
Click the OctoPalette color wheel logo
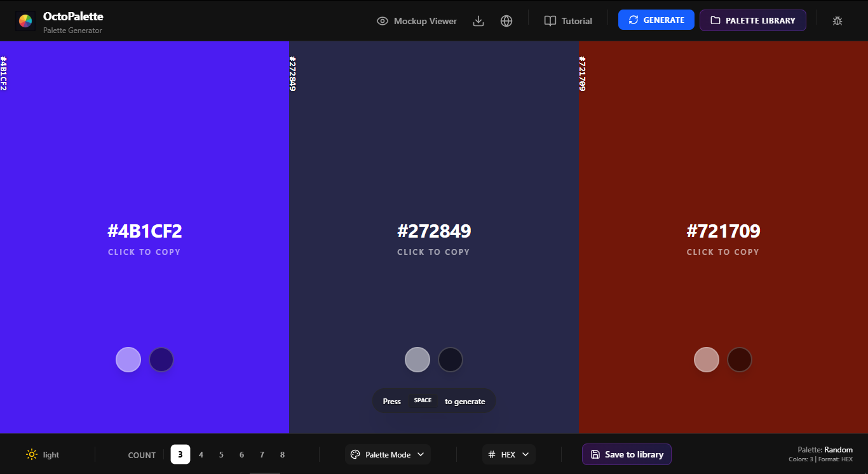(x=25, y=21)
